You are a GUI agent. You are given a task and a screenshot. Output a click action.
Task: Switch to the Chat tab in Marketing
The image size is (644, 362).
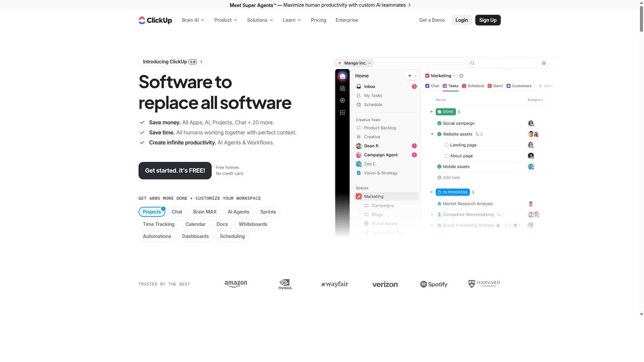tap(432, 86)
